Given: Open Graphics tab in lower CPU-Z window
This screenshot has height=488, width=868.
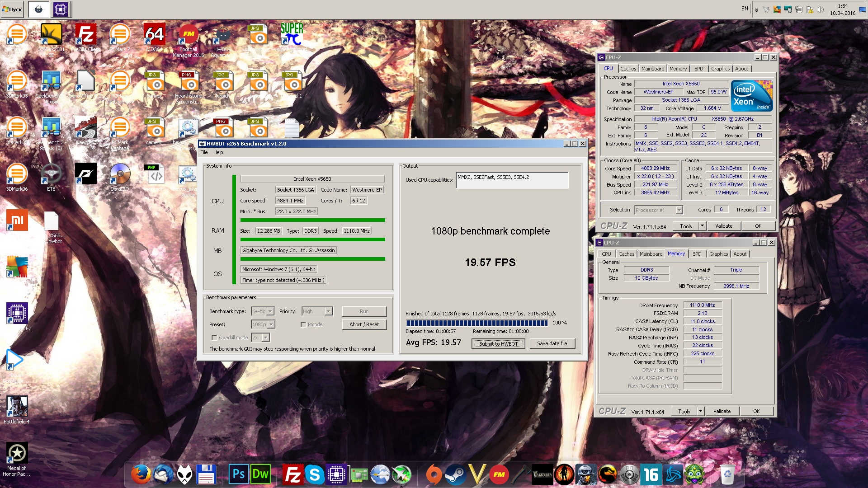Looking at the screenshot, I should (x=718, y=254).
